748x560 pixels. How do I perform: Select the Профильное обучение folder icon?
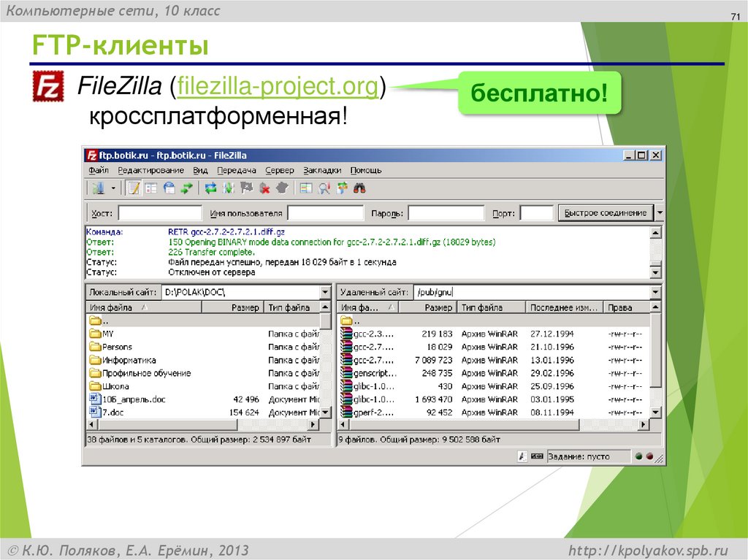tap(95, 373)
